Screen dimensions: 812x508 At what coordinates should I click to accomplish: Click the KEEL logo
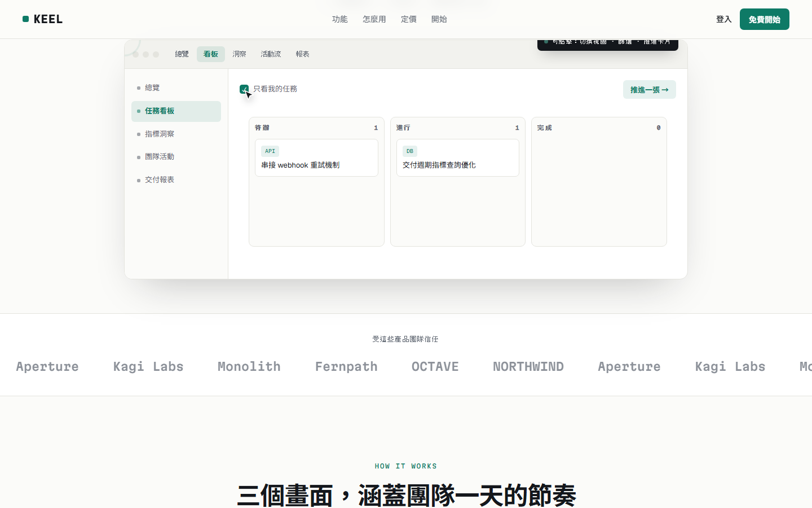[42, 19]
